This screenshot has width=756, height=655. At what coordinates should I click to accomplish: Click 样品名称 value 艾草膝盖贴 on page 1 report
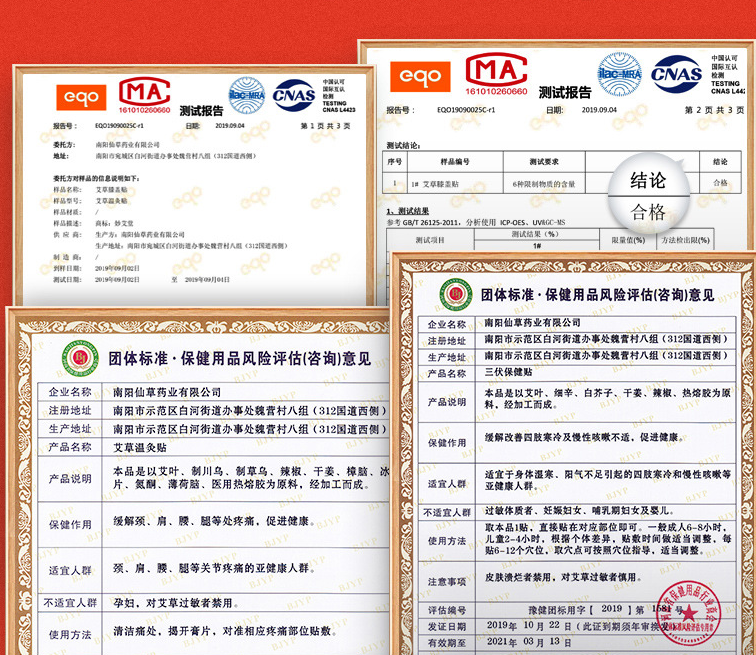coord(111,190)
